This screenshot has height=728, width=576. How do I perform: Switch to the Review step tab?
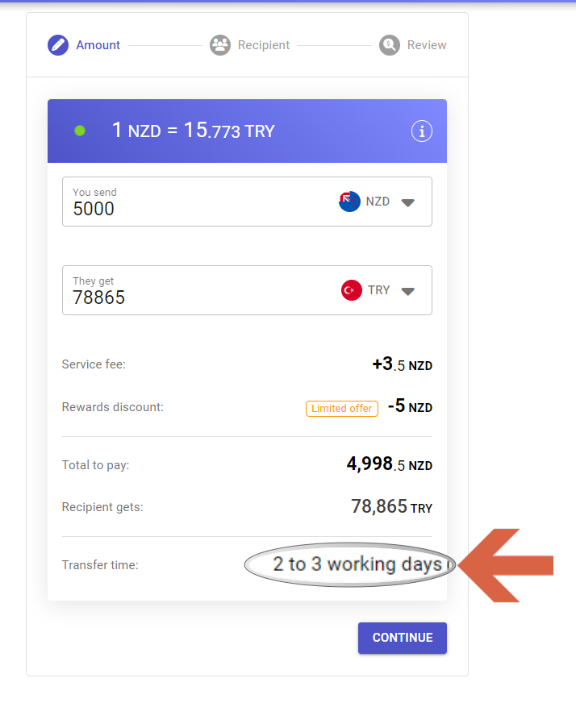pyautogui.click(x=427, y=45)
